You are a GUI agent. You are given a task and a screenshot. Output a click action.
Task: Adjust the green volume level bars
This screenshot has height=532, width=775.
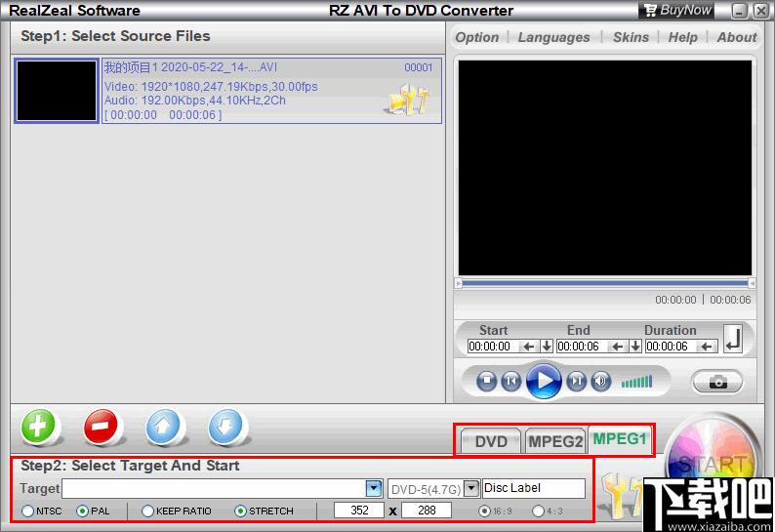636,382
